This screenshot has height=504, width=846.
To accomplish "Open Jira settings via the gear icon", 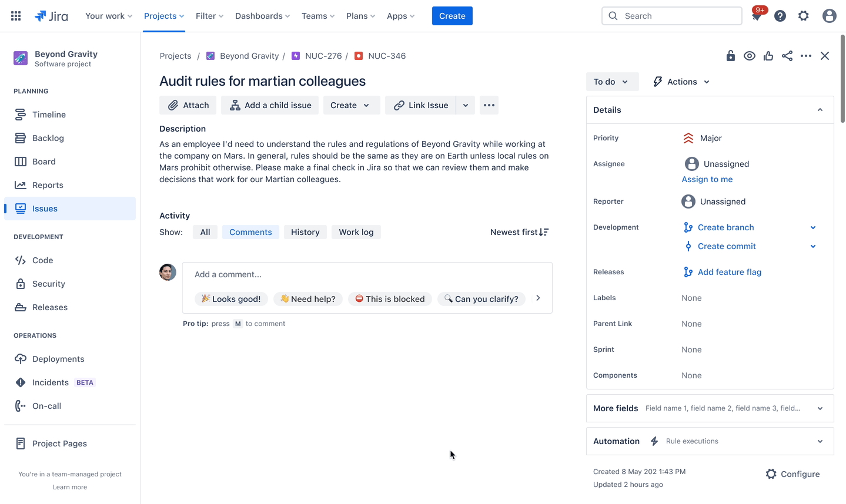I will click(803, 16).
